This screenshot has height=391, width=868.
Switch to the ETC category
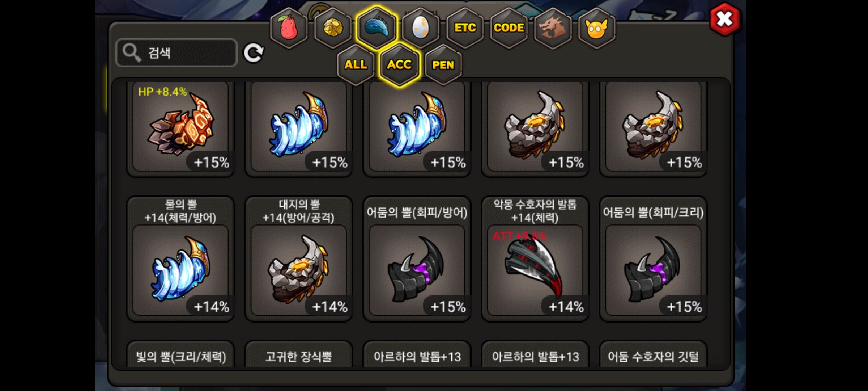click(x=465, y=28)
